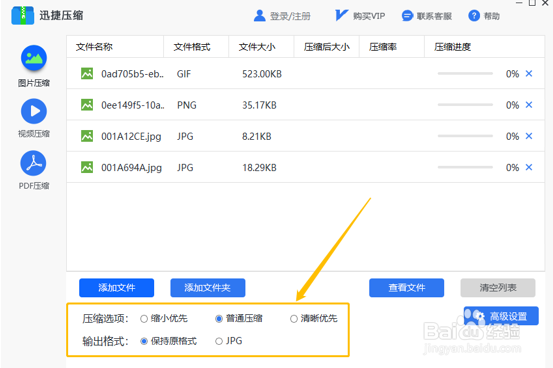This screenshot has width=553, height=368.
Task: Select file name 001A12CE.jpg
Action: [131, 137]
